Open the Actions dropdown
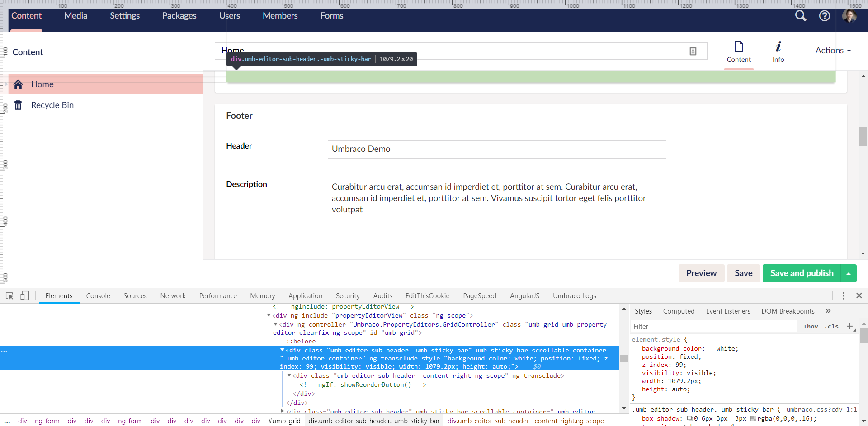This screenshot has width=868, height=426. [832, 51]
